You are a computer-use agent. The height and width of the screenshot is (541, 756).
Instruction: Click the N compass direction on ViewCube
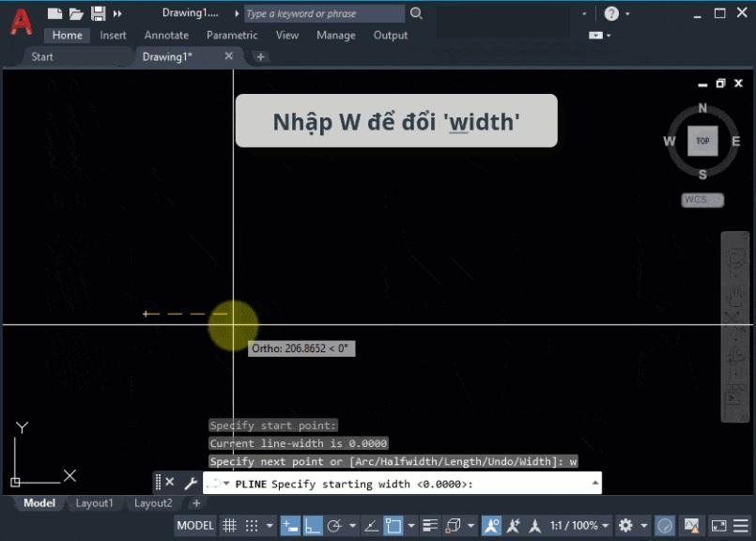(702, 108)
